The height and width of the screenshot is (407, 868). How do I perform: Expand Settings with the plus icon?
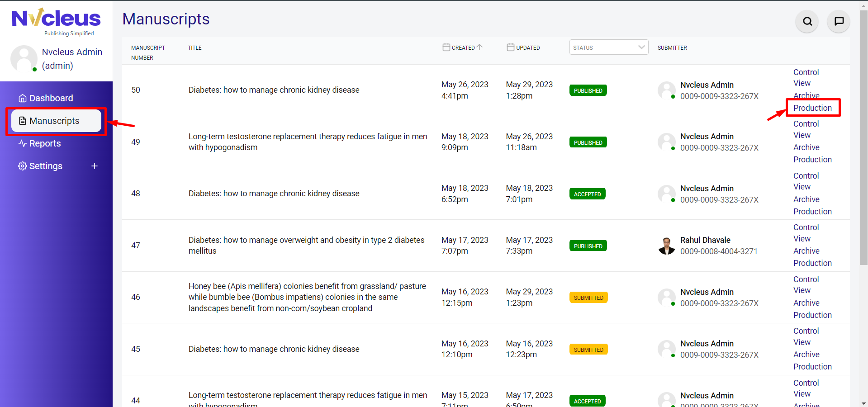(95, 166)
